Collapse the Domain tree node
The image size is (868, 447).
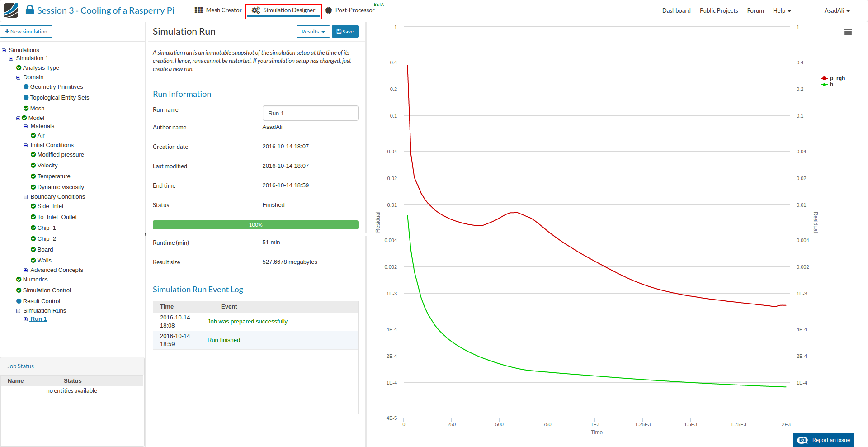(x=19, y=78)
